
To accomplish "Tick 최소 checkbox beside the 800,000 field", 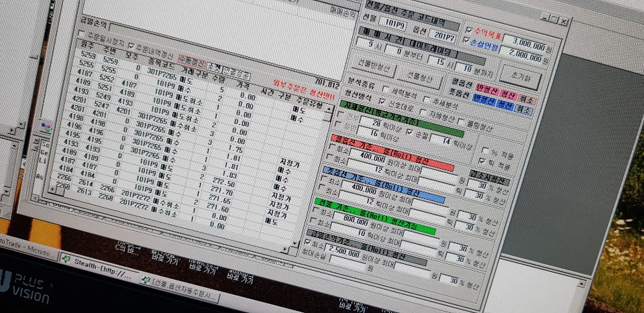I will point(315,210).
